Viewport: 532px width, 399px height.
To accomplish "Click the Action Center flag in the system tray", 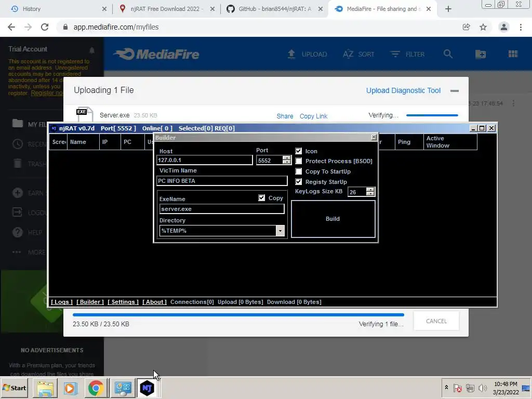I will click(x=457, y=388).
